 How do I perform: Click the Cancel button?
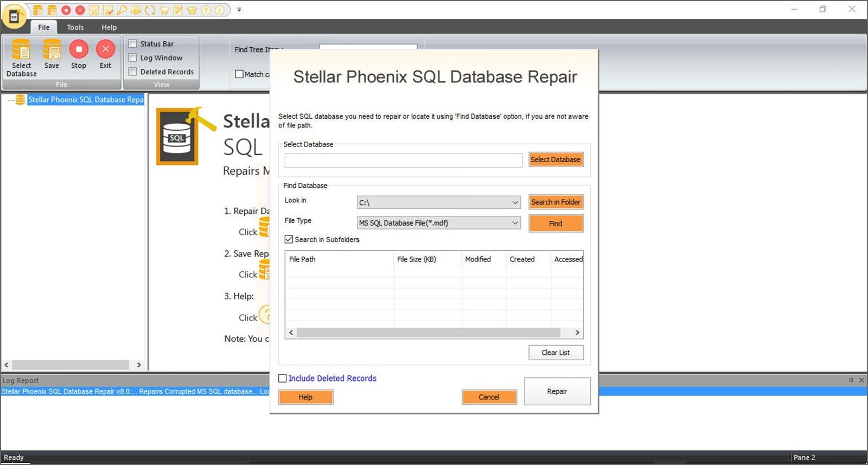click(x=489, y=397)
